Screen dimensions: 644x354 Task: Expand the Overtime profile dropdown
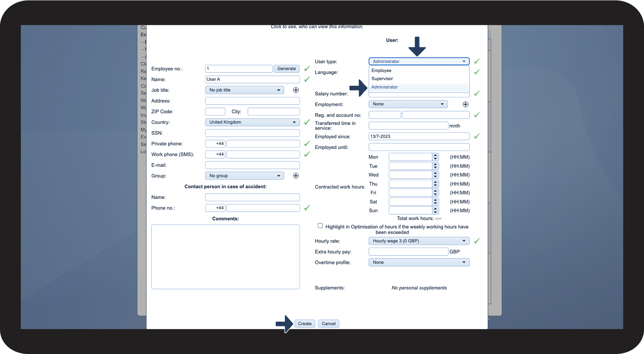point(419,262)
